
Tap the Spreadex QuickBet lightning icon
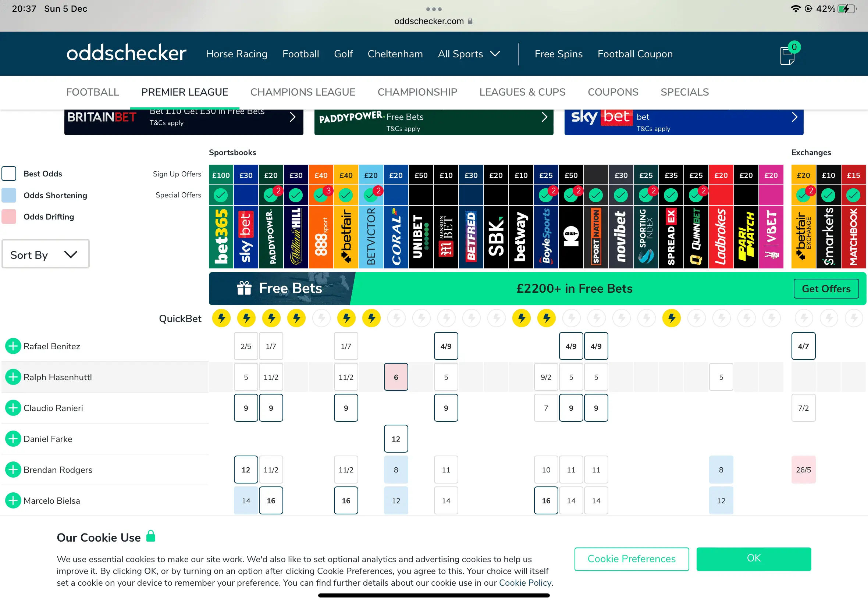click(671, 318)
